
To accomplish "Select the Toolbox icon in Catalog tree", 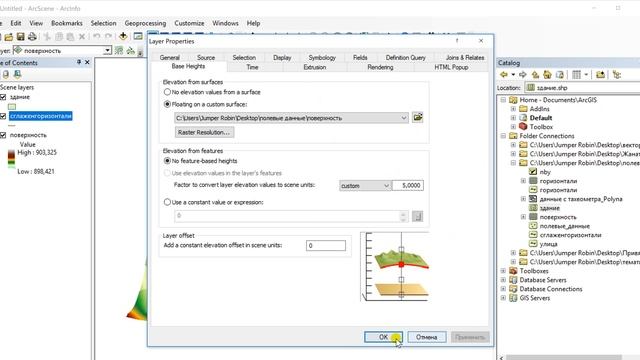I will [x=523, y=127].
